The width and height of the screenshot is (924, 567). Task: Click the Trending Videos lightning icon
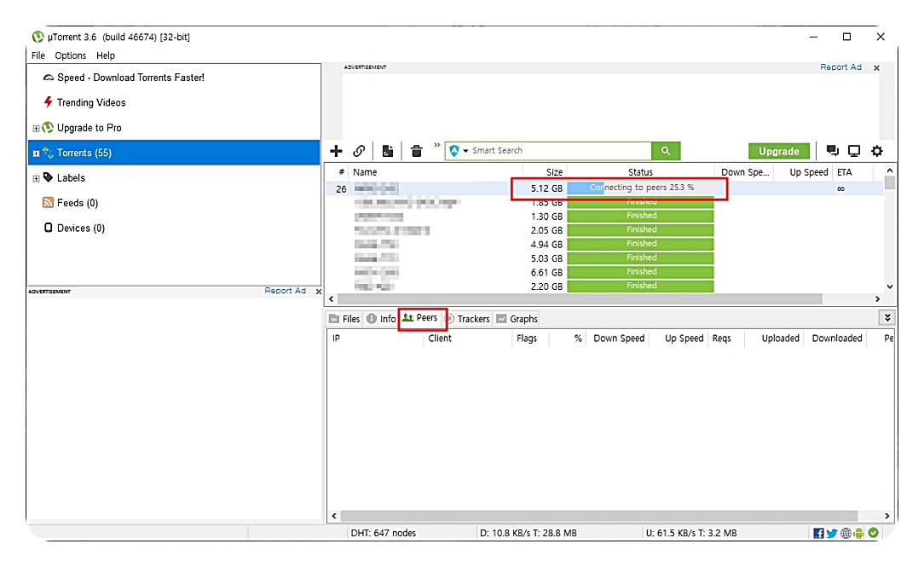coord(49,102)
